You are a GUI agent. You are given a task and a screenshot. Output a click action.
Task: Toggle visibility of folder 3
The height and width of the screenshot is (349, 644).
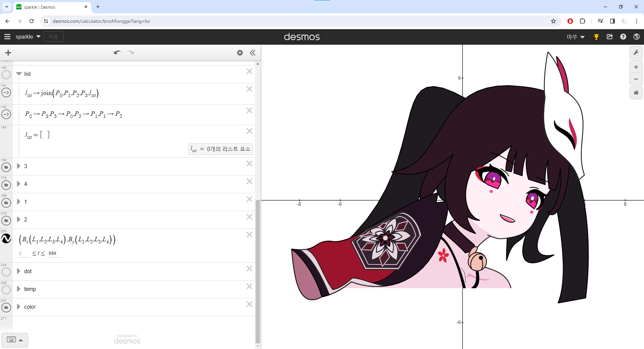click(x=6, y=167)
